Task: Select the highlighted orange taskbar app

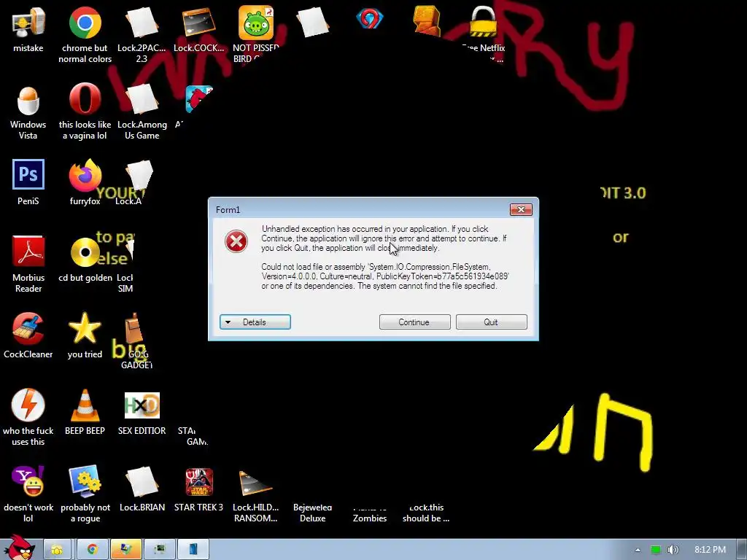Action: (125, 550)
